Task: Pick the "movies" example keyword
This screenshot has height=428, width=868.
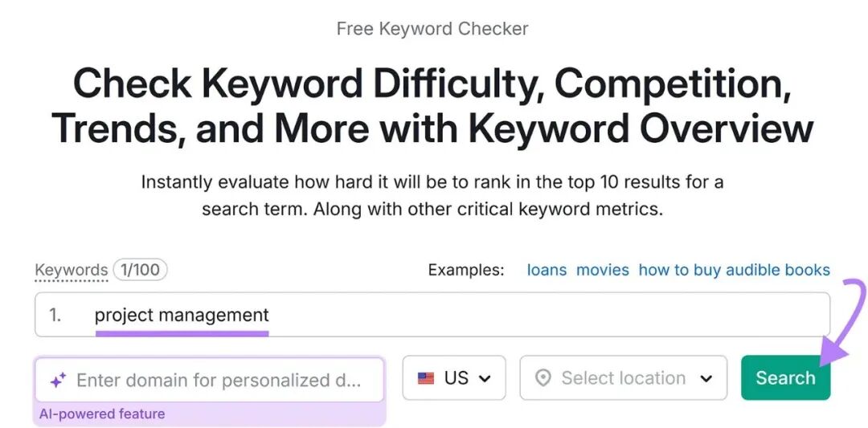Action: point(602,270)
